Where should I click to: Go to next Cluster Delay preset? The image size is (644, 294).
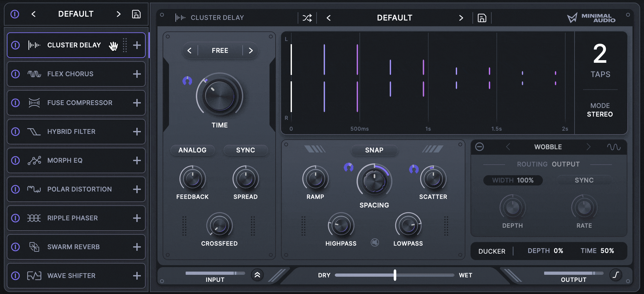tap(461, 18)
